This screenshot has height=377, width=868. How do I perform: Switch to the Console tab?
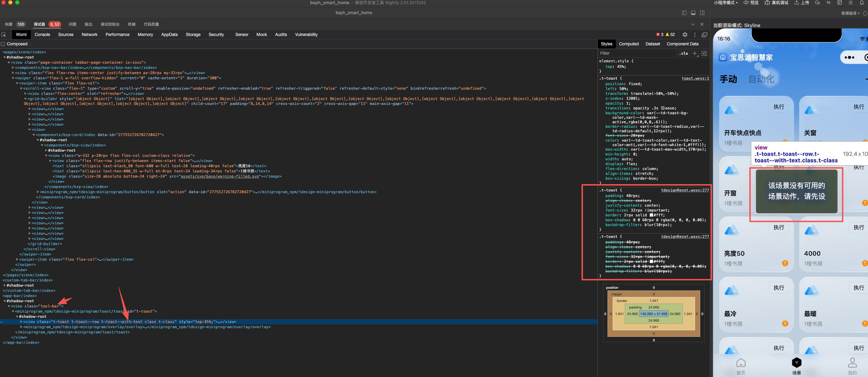click(x=42, y=35)
